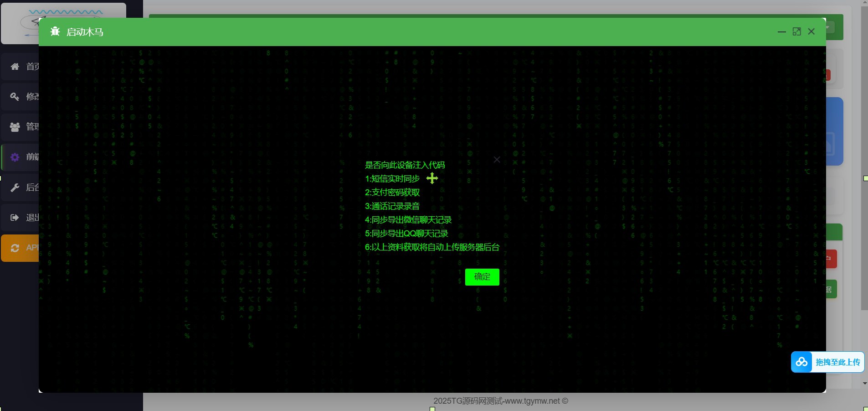This screenshot has width=868, height=411.
Task: Click the bug icon in dialog title bar
Action: coord(55,31)
